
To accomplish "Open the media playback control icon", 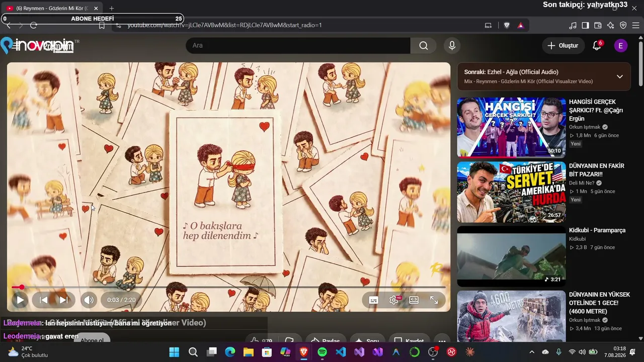I will tap(573, 25).
